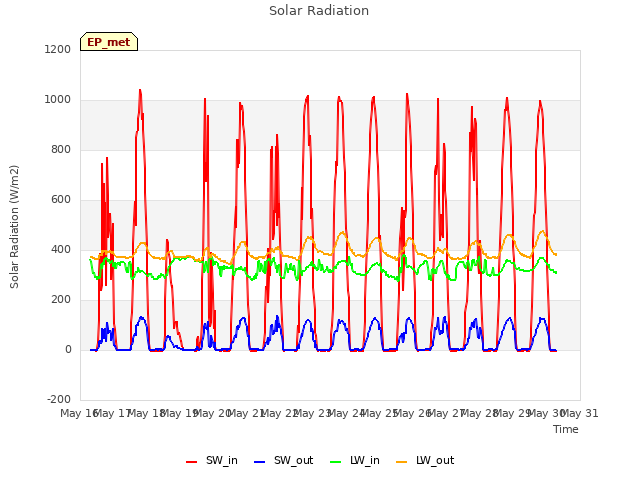Toggle the SW_out legend entry

pos(283,460)
